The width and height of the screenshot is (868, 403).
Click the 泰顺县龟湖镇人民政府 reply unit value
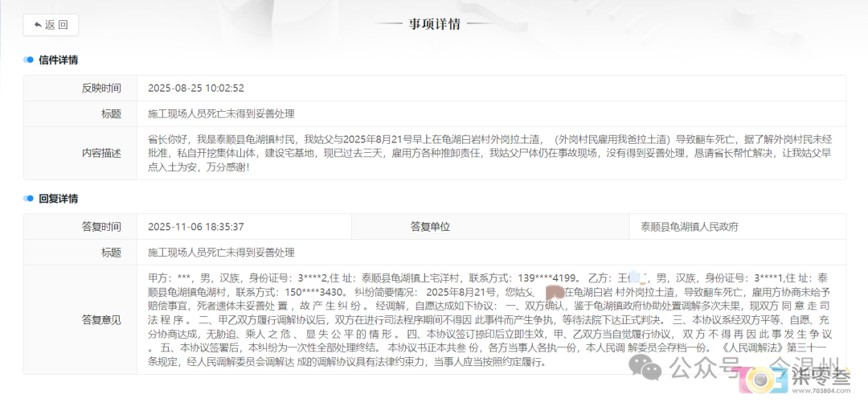point(684,227)
